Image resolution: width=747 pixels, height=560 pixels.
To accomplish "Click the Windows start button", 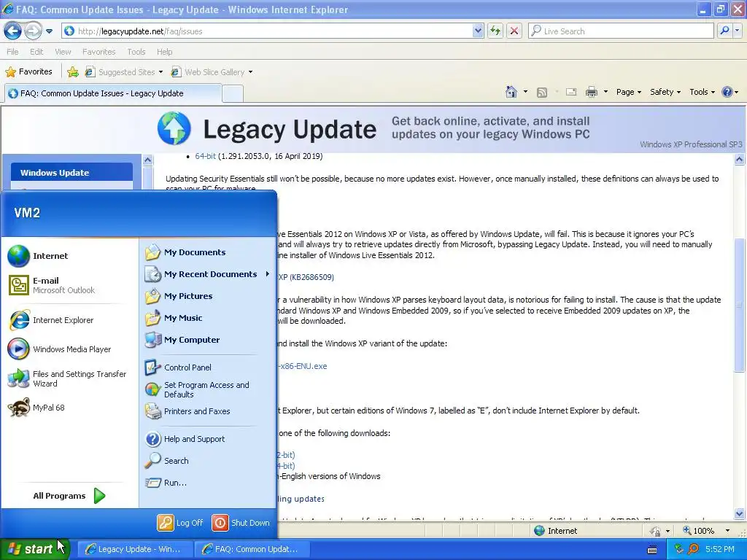I will (x=34, y=549).
